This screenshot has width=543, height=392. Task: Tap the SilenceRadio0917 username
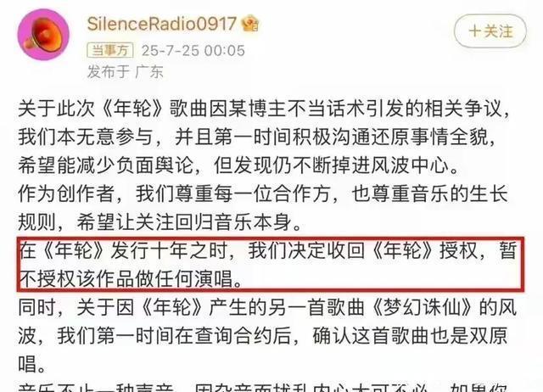click(x=162, y=24)
